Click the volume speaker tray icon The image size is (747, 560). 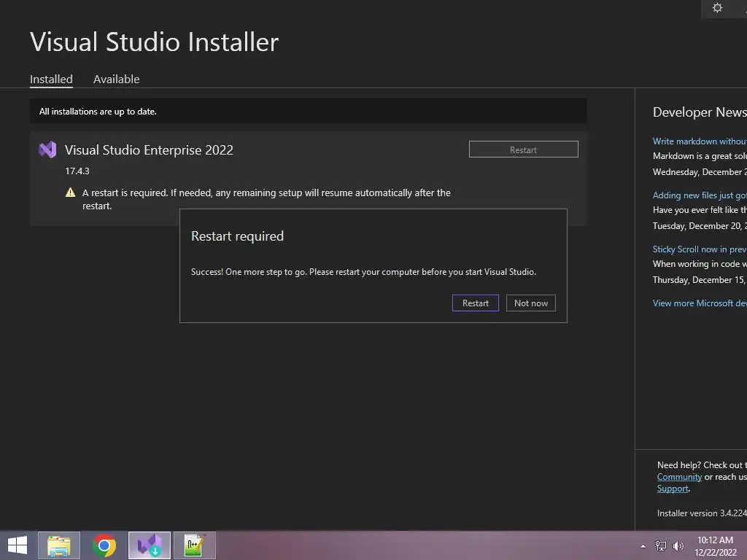coord(678,545)
